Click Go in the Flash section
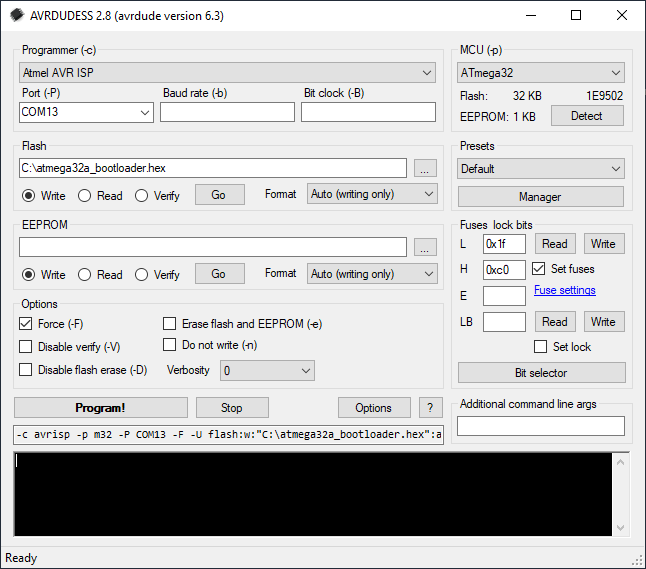Viewport: 646px width, 569px height. click(220, 194)
